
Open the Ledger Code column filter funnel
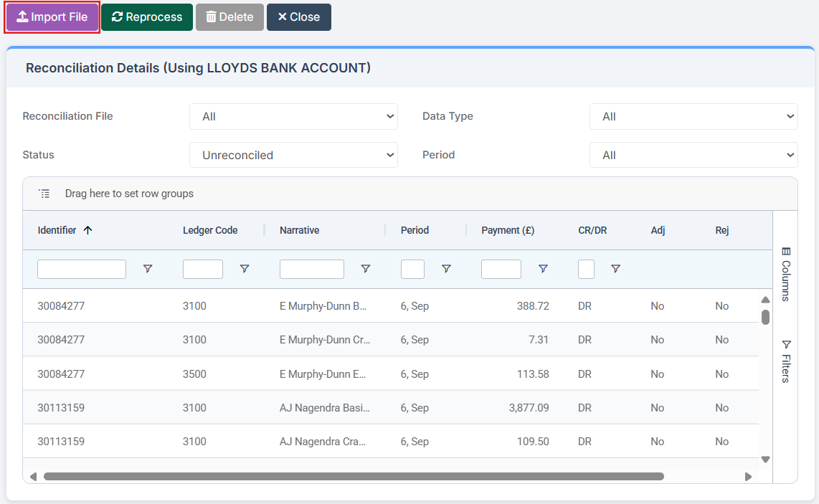pos(245,269)
